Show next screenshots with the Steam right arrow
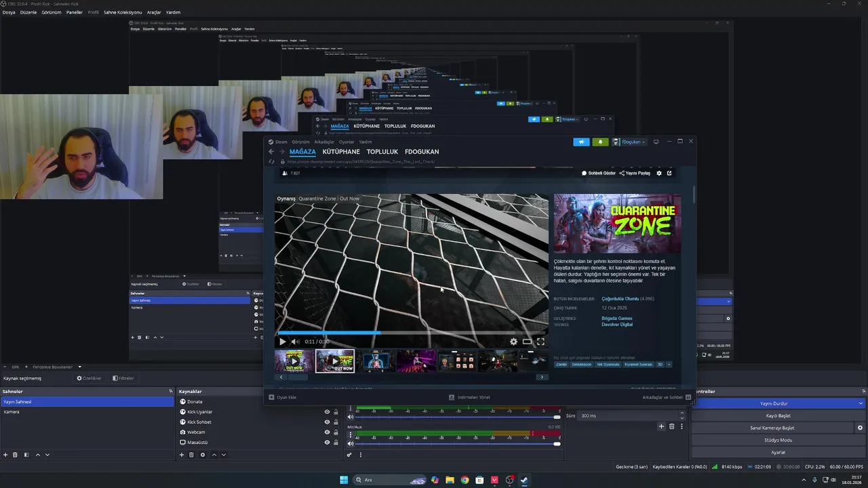The height and width of the screenshot is (488, 868). pyautogui.click(x=541, y=377)
